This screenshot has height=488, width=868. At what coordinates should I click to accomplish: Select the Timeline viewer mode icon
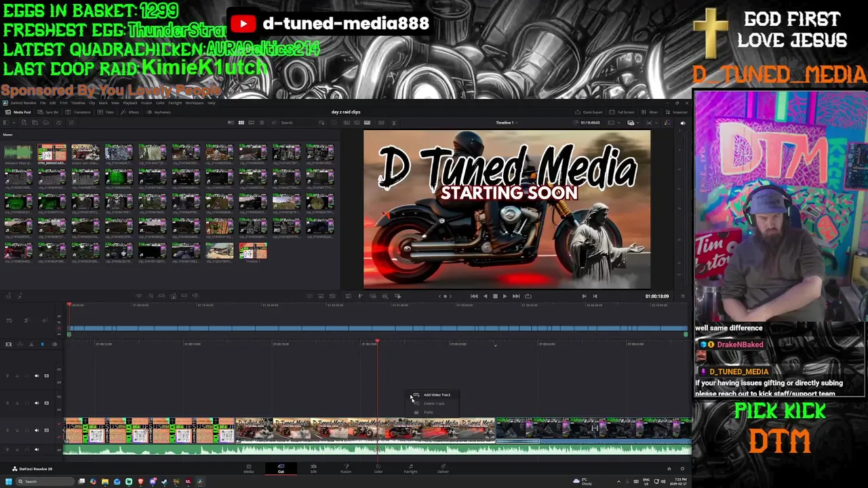click(x=367, y=123)
